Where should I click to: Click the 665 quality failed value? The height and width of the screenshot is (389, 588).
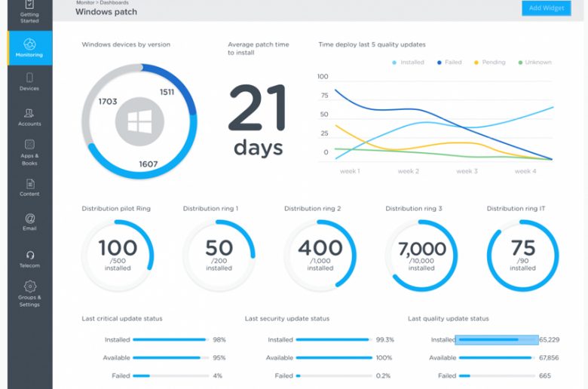tap(545, 376)
